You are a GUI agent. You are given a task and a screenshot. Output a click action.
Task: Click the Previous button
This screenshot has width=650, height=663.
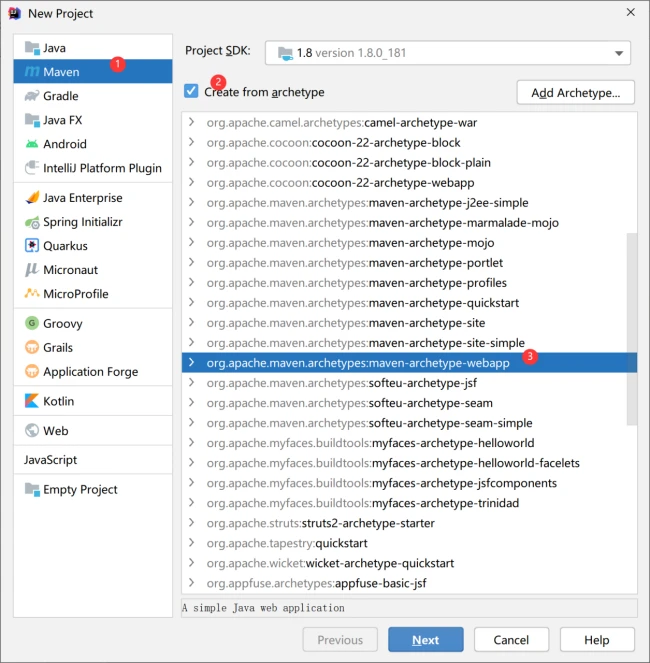tap(340, 640)
